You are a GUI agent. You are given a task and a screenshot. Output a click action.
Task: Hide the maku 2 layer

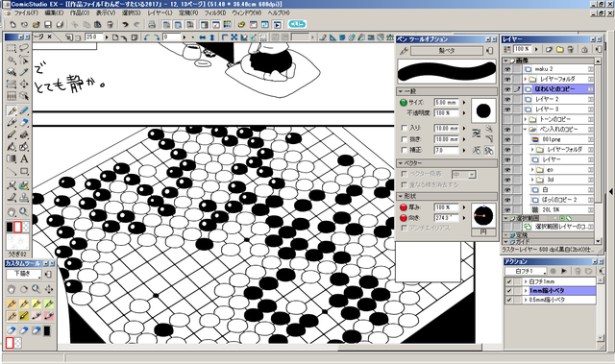click(507, 69)
